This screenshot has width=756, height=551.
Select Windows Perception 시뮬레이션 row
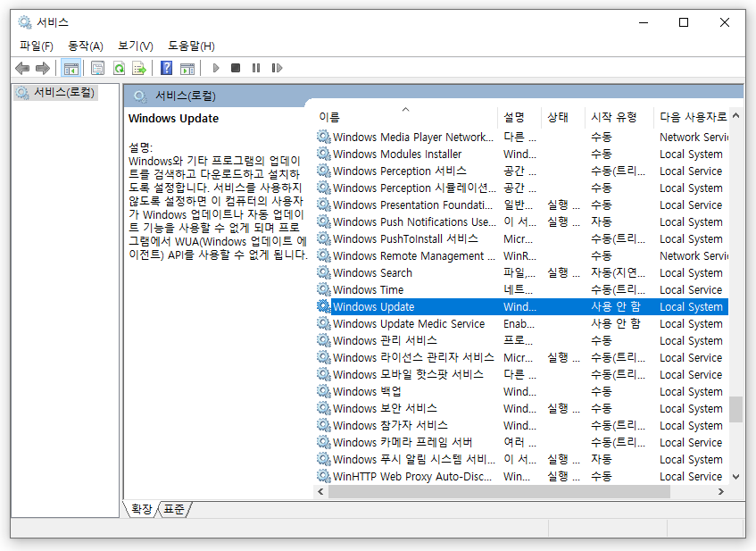[521, 188]
